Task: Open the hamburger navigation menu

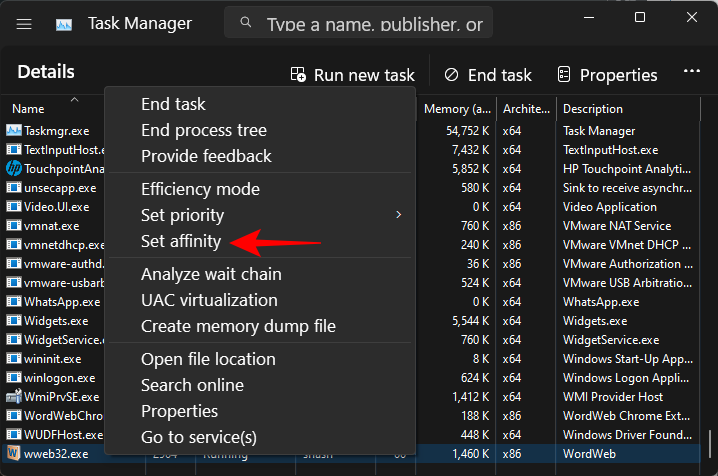Action: (x=24, y=22)
